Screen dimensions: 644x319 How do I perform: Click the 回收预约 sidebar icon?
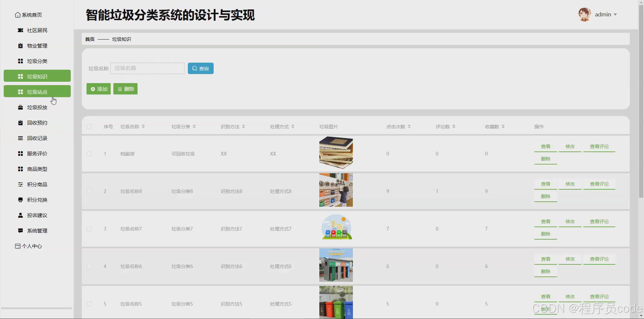pyautogui.click(x=20, y=123)
